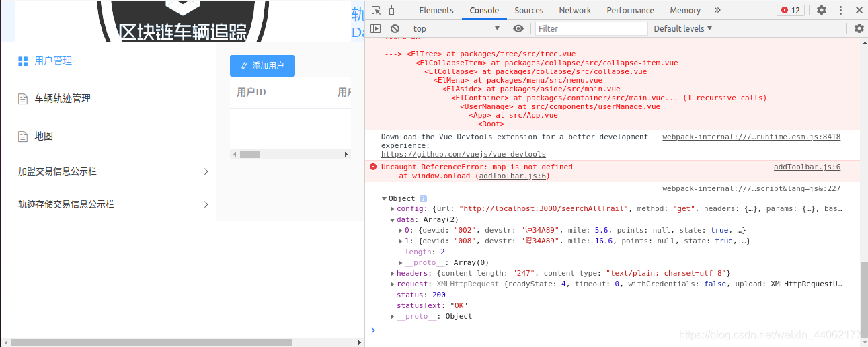This screenshot has height=347, width=868.
Task: Collapse the logged Object entry
Action: click(x=384, y=198)
